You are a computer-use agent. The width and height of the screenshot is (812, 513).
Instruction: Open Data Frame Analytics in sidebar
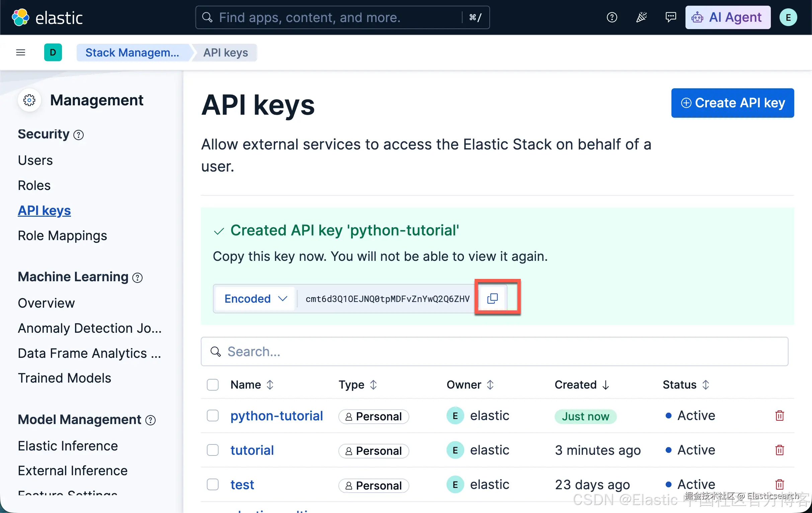[x=89, y=353]
